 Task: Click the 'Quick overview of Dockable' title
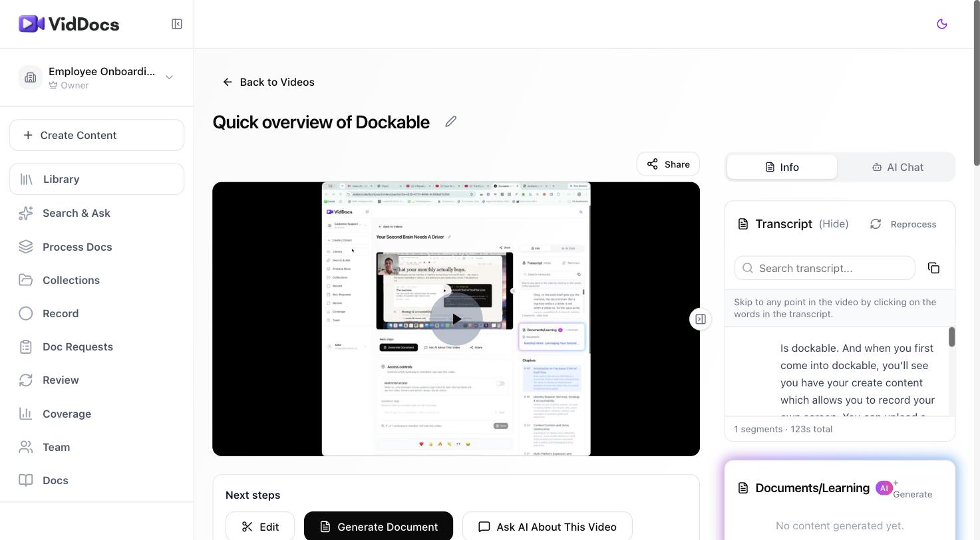click(321, 122)
